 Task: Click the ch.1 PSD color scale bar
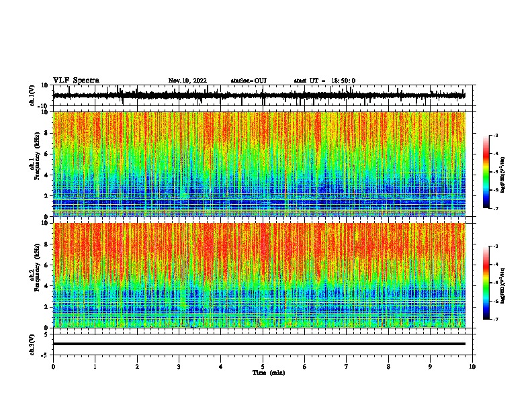[486, 172]
